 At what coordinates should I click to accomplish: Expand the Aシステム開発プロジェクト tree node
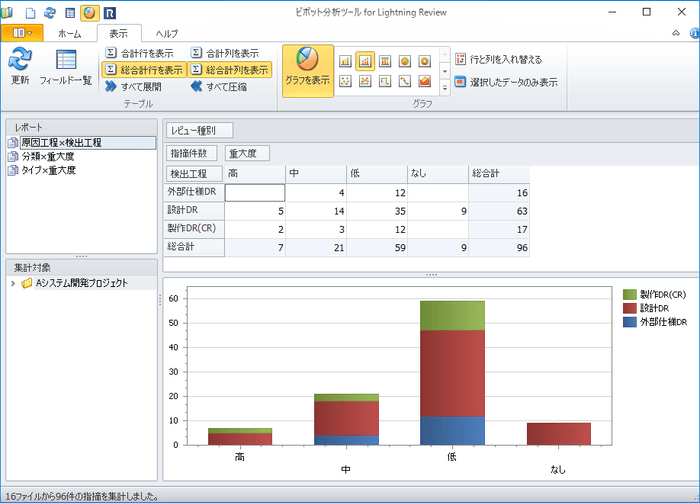coord(12,284)
